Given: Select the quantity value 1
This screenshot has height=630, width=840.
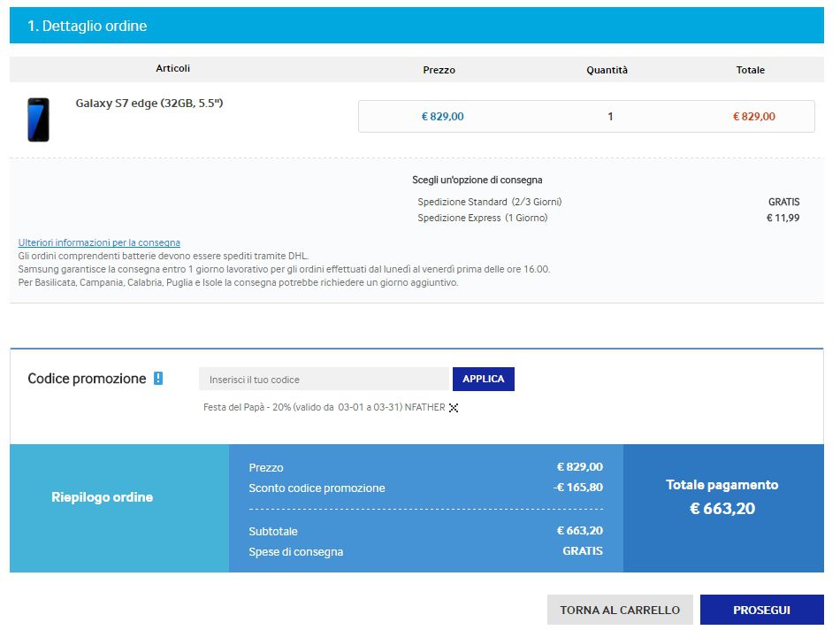Looking at the screenshot, I should pos(611,117).
